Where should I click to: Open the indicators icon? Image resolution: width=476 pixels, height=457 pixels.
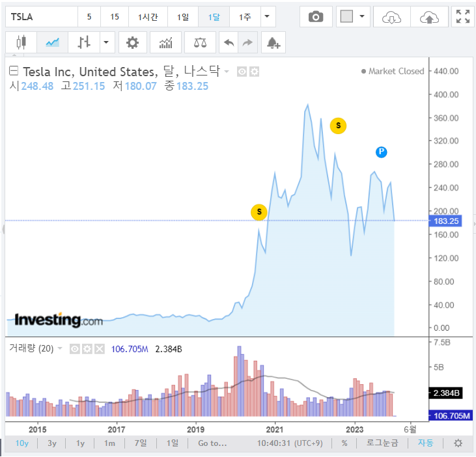pyautogui.click(x=166, y=42)
